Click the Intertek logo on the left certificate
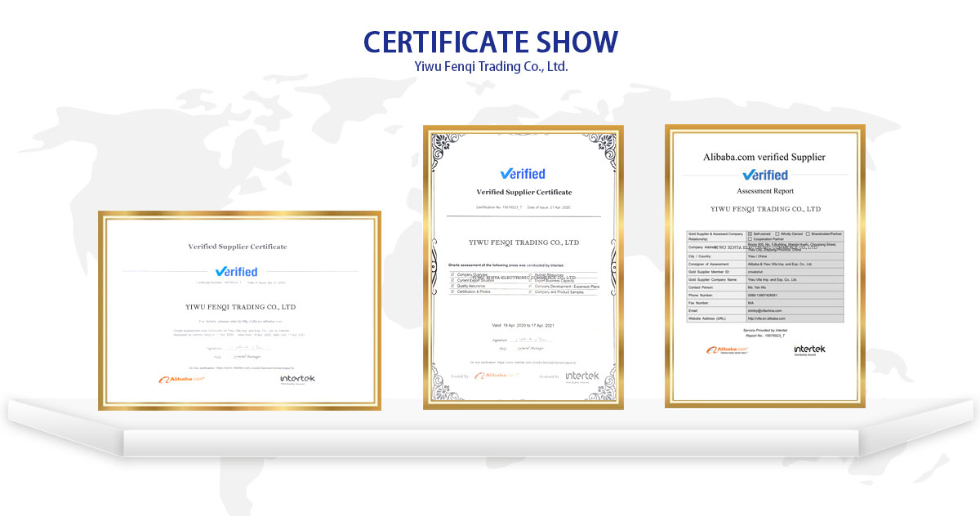Viewport: 980px width, 516px height. [x=297, y=379]
